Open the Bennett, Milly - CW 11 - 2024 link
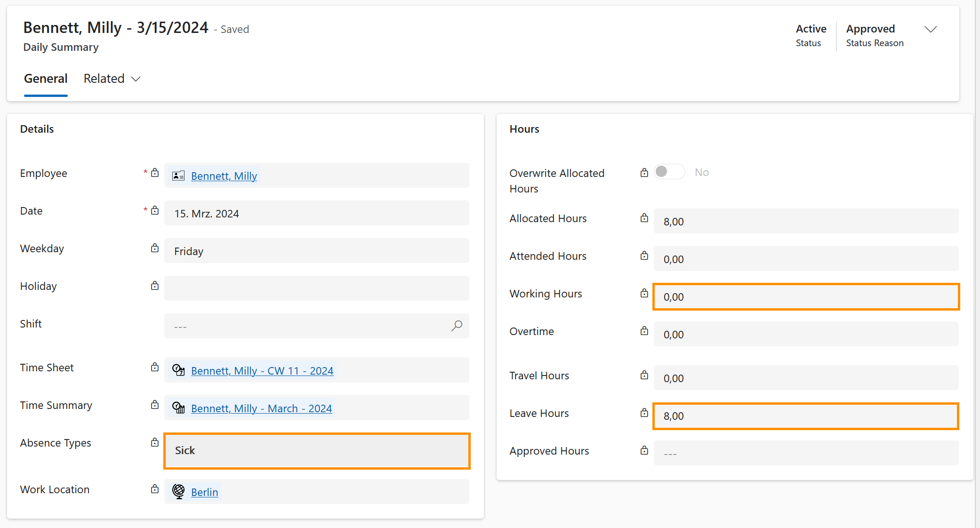Screen dimensions: 980x528 (x=262, y=371)
